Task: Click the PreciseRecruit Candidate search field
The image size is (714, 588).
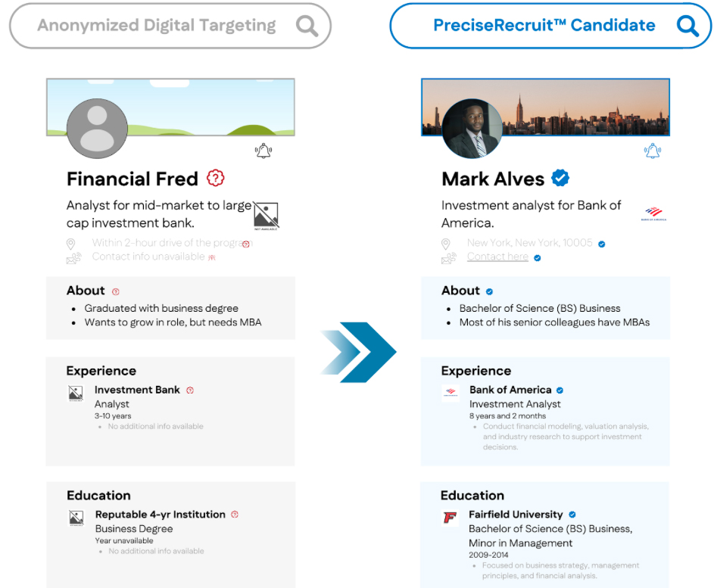Action: coord(550,26)
